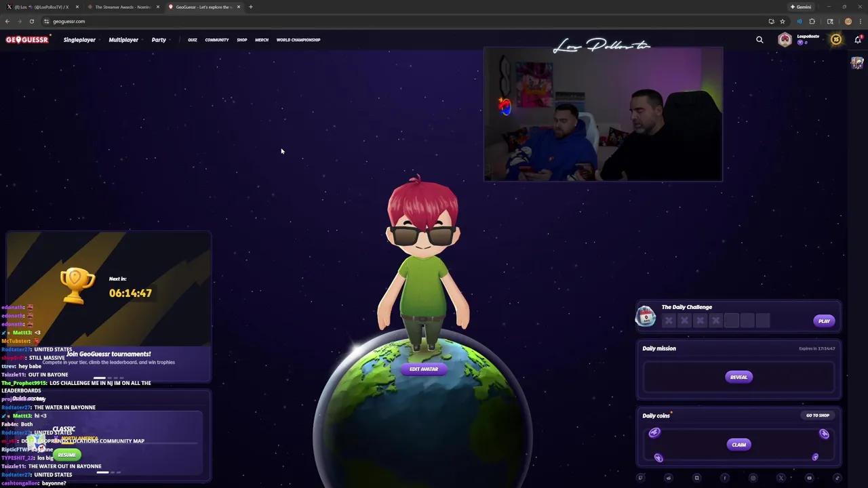Viewport: 868px width, 488px height.
Task: Click the Lospollostv username text
Action: (808, 37)
